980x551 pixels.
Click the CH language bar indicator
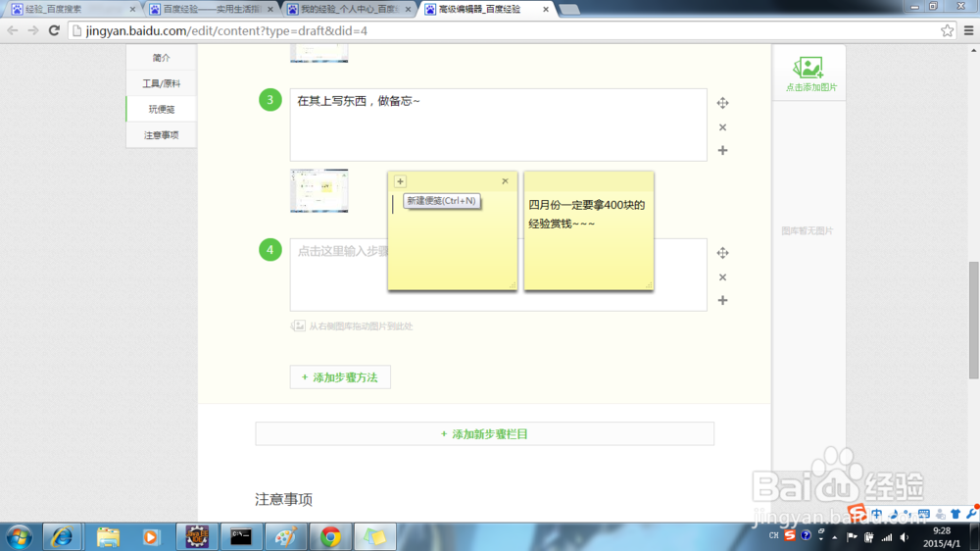[774, 536]
